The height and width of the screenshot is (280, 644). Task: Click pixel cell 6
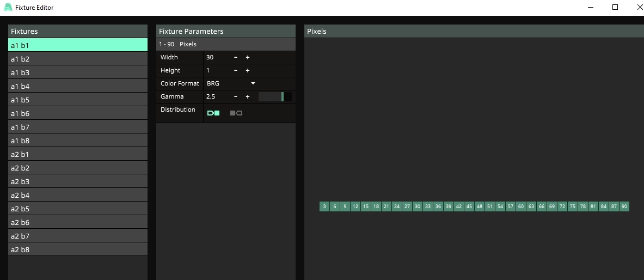pyautogui.click(x=335, y=206)
